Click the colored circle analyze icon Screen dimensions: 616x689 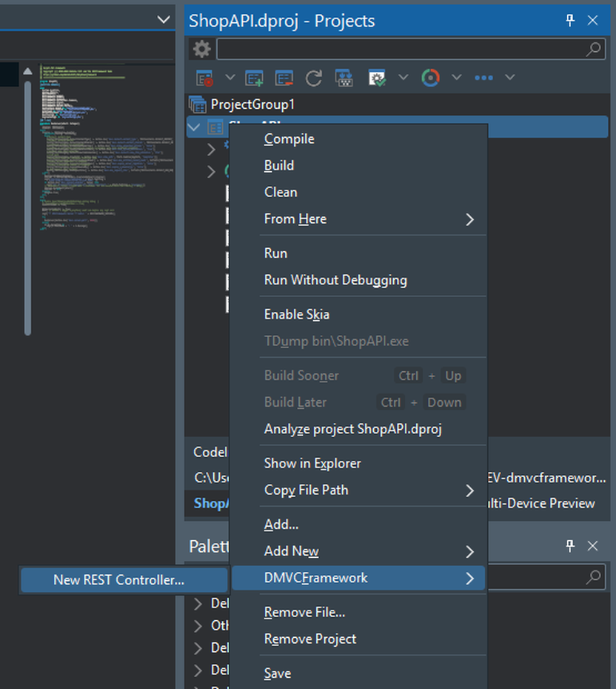tap(430, 78)
